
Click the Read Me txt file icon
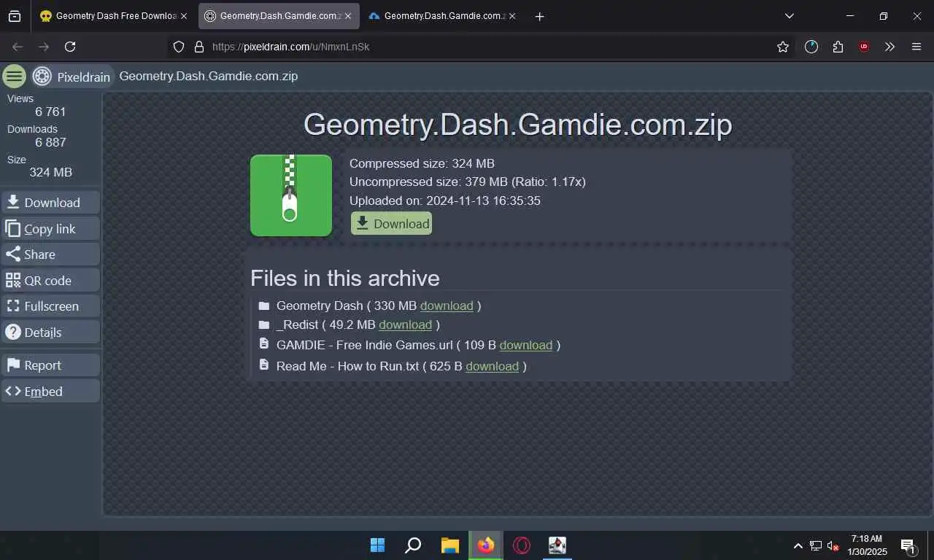tap(264, 365)
